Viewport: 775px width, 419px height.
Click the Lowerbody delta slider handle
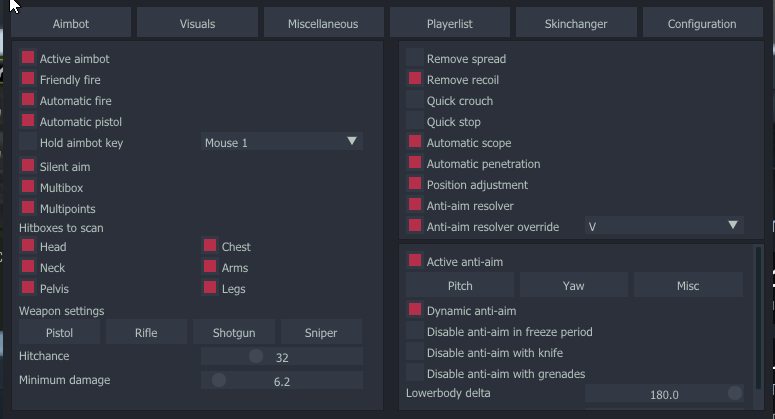735,393
